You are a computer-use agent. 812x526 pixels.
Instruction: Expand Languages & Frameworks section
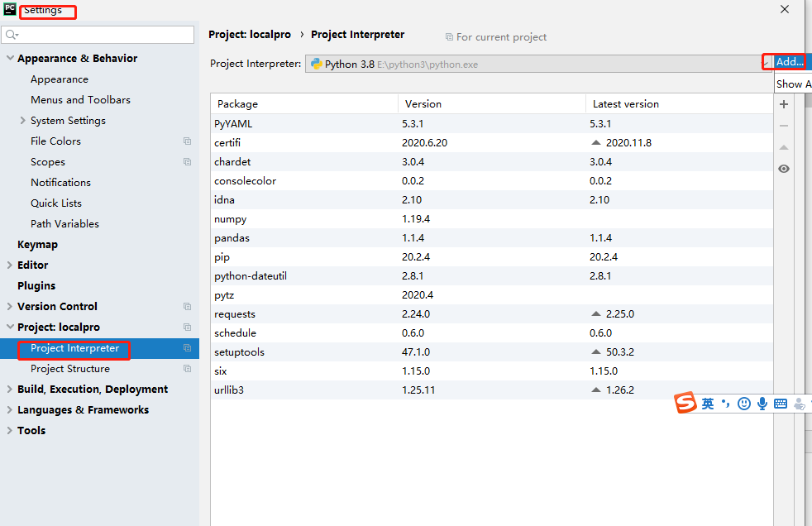9,409
